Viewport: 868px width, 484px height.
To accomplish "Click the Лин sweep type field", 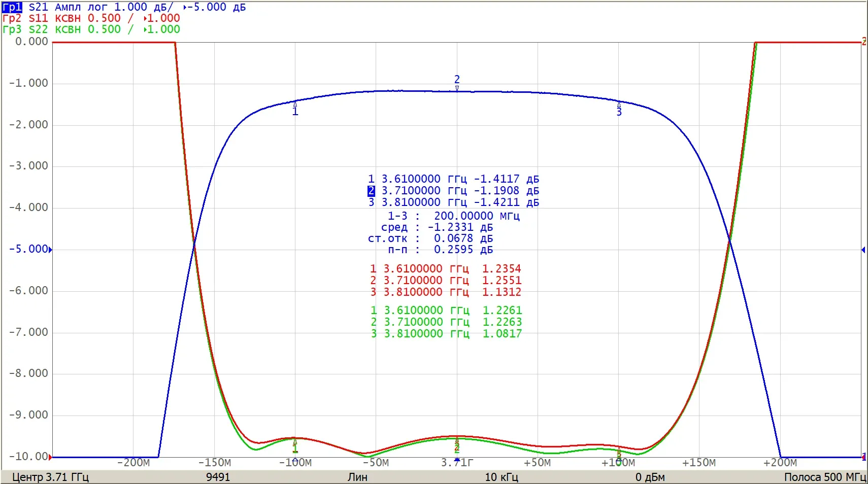I will point(357,477).
